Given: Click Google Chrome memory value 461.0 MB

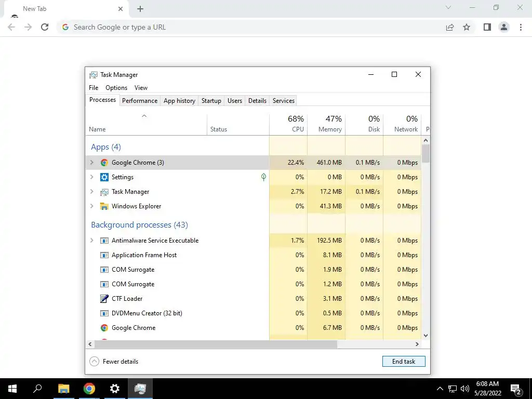Looking at the screenshot, I should (329, 163).
